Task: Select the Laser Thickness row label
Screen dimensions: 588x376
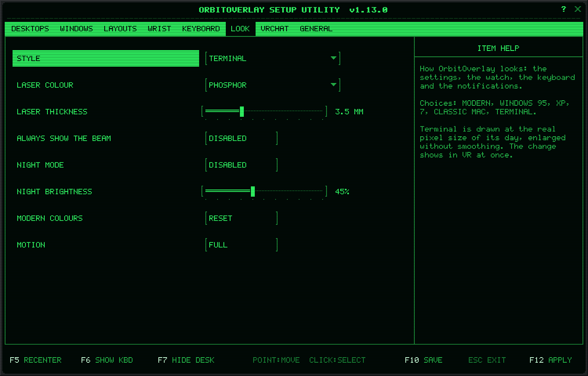Action: 52,112
